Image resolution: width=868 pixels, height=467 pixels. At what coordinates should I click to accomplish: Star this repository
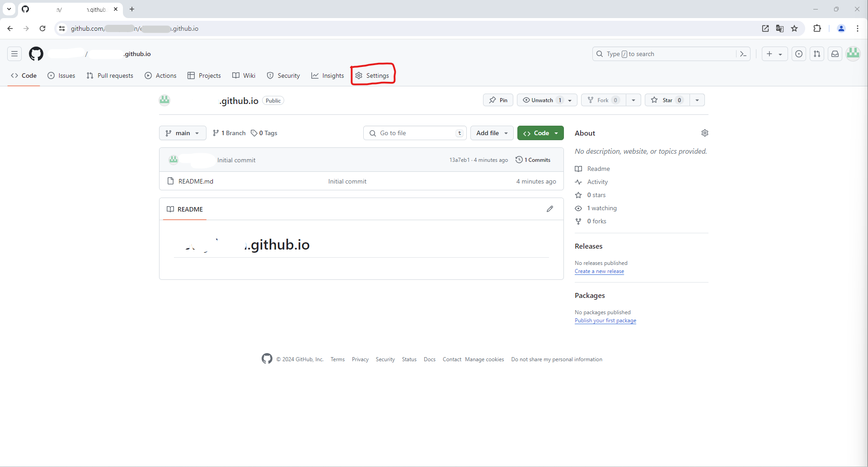(667, 100)
